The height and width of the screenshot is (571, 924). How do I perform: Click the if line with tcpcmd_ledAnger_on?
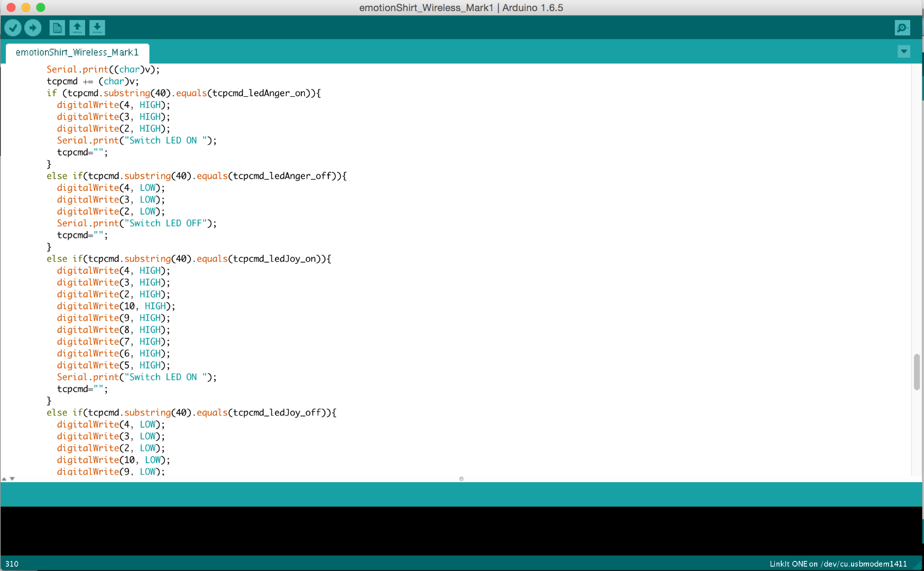(183, 93)
